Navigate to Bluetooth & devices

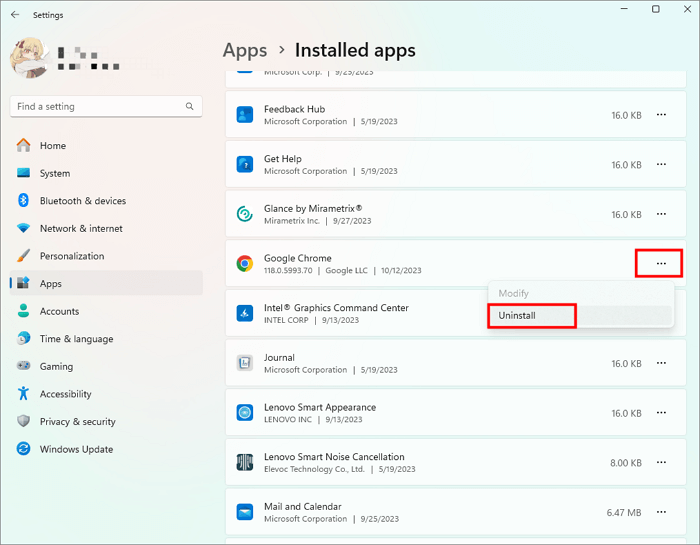tap(82, 201)
